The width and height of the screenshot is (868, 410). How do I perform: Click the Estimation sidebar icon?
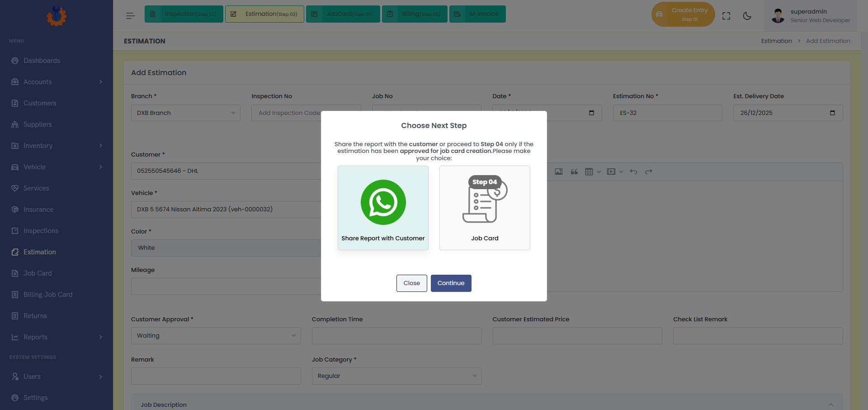click(x=15, y=252)
